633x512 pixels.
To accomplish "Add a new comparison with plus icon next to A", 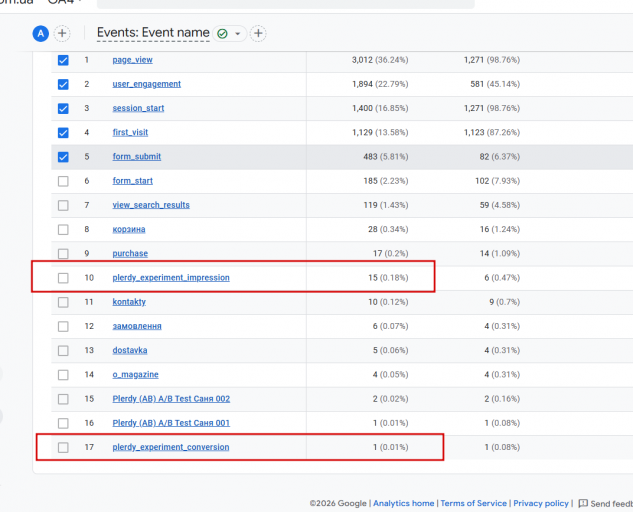I will (62, 34).
